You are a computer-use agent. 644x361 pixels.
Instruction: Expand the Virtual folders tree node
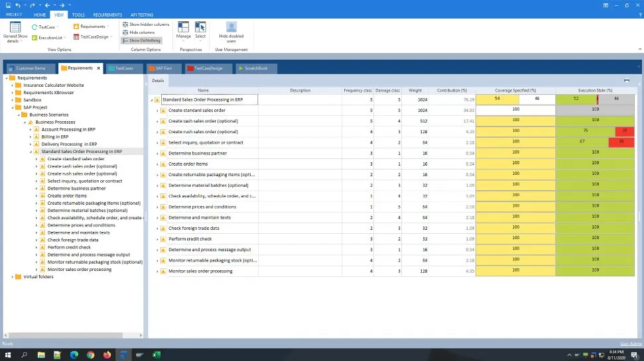point(13,277)
